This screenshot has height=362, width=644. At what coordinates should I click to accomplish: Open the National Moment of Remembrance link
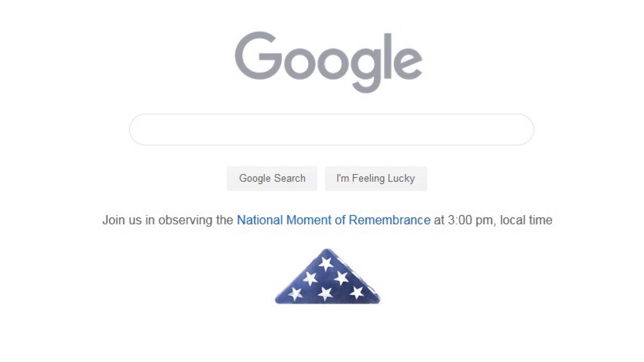pos(333,220)
